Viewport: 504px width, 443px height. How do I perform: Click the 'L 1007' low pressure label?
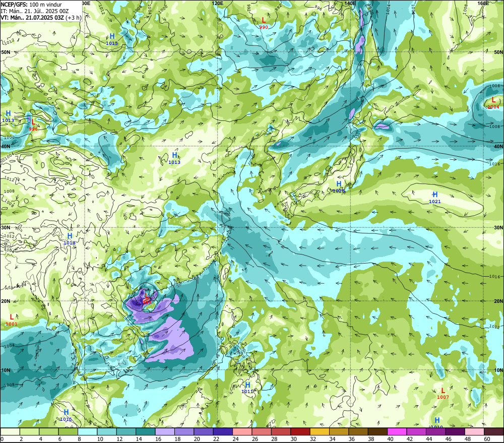(x=443, y=393)
